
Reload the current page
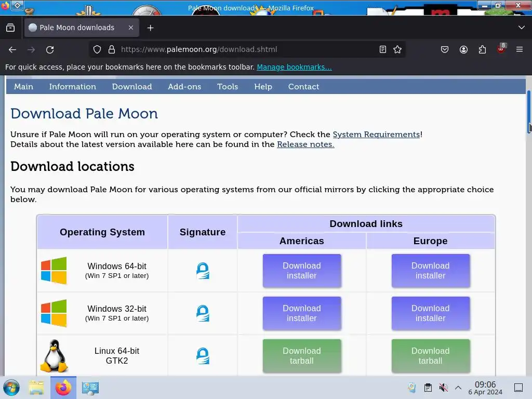click(x=50, y=49)
